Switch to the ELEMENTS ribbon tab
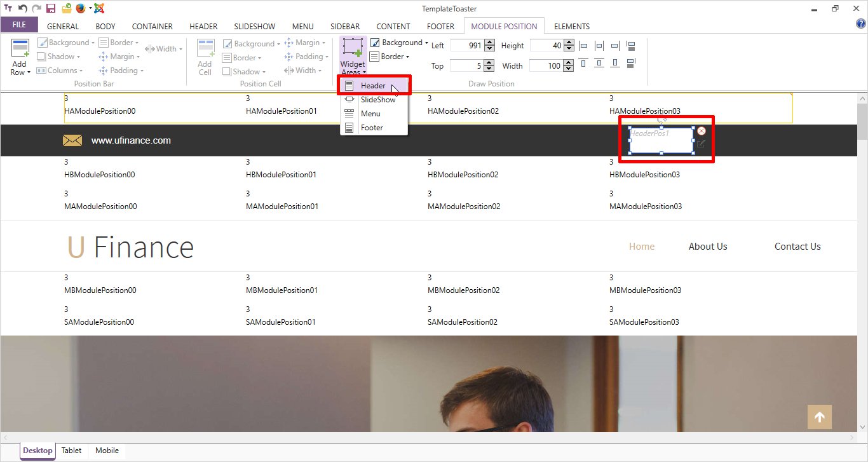868x462 pixels. pos(571,26)
